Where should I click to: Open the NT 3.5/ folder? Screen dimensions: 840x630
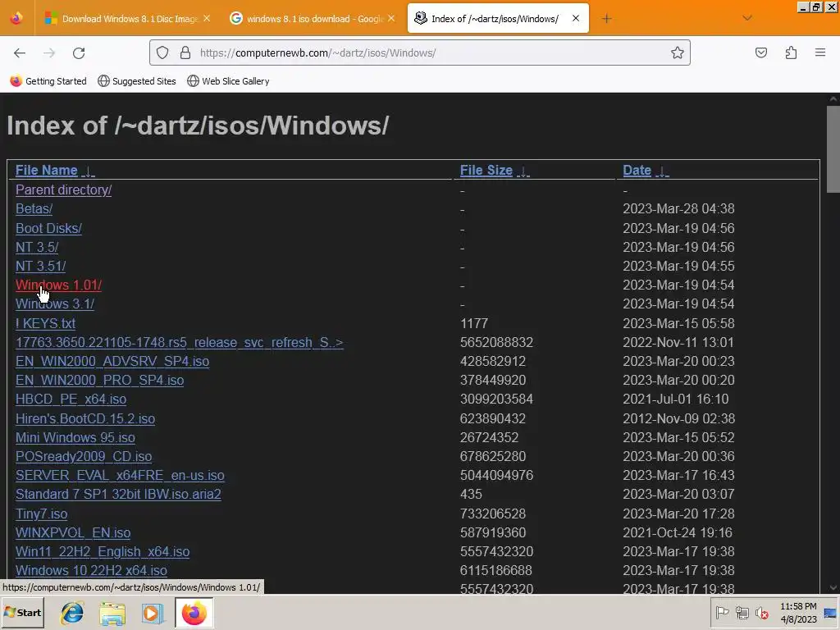(x=37, y=247)
